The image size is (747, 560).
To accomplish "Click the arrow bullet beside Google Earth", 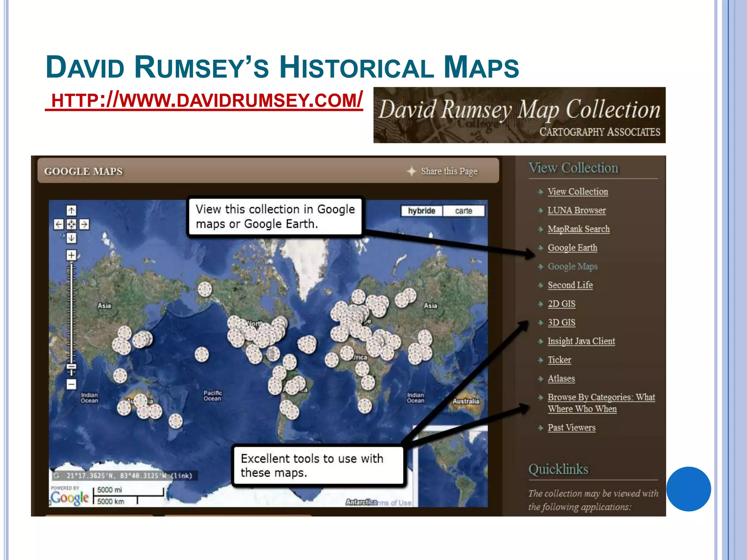I will 541,248.
